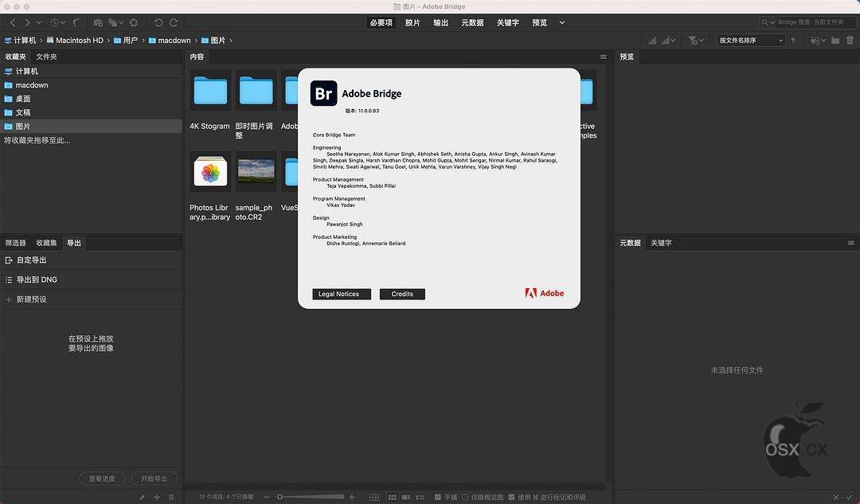860x504 pixels.
Task: Click the get photos from camera icon
Action: coord(98,22)
